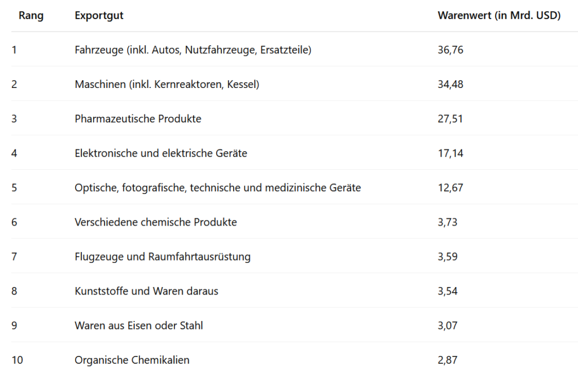Click the value 34,48

(x=450, y=85)
